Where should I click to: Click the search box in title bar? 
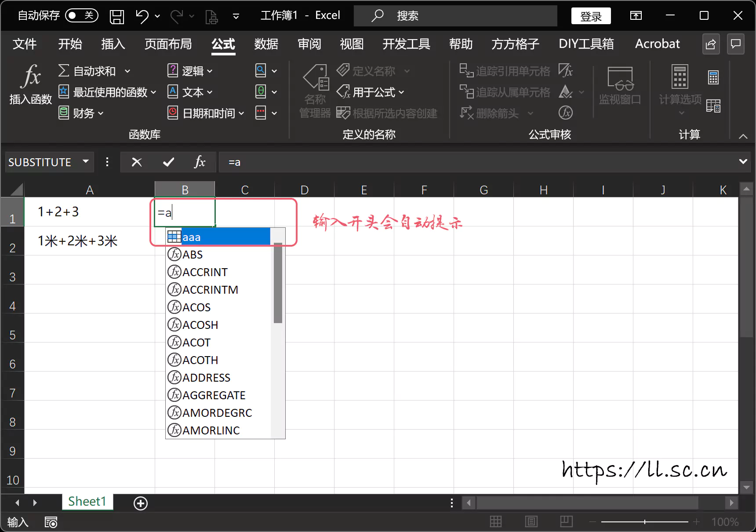455,16
